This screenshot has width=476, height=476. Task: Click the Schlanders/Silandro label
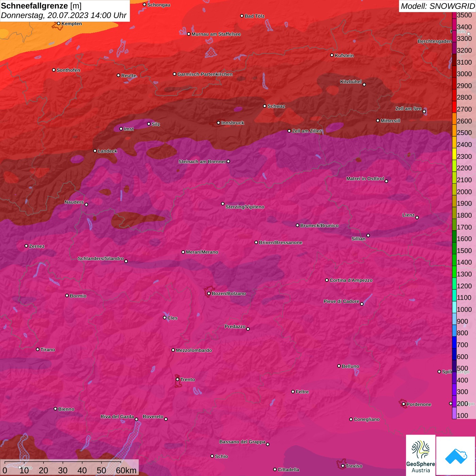101,258
